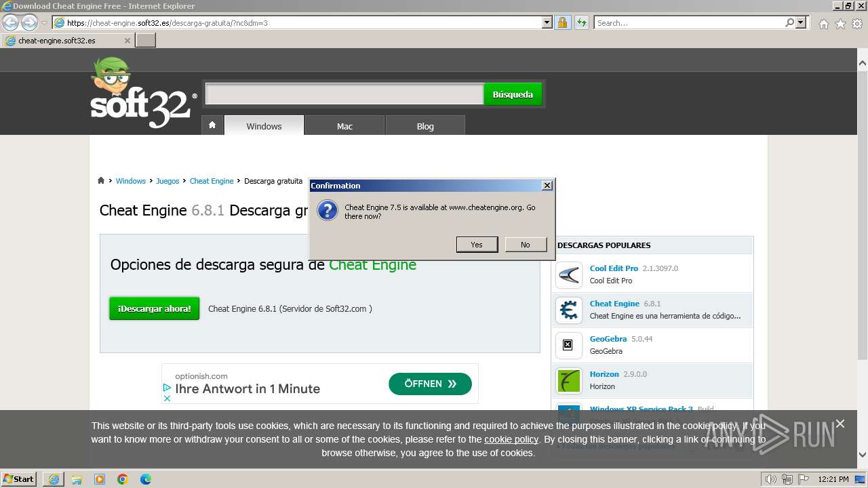Click the green Búsqueda button
This screenshot has height=488, width=868.
coord(513,94)
